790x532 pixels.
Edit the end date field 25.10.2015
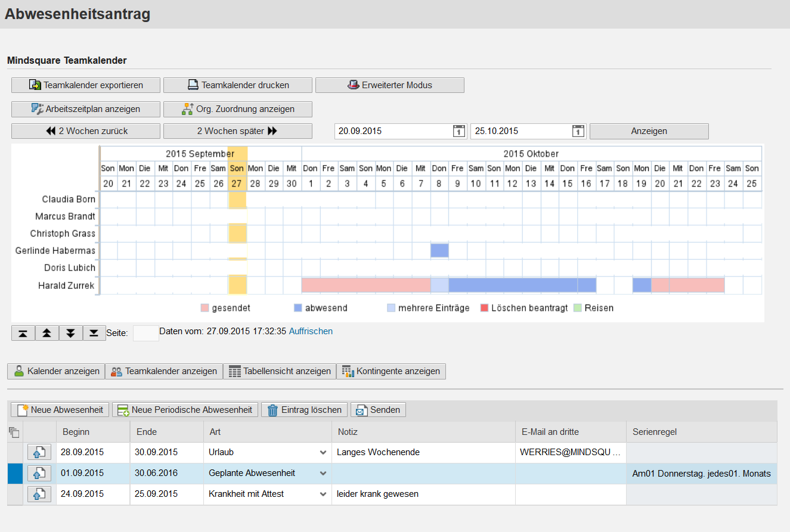click(521, 131)
